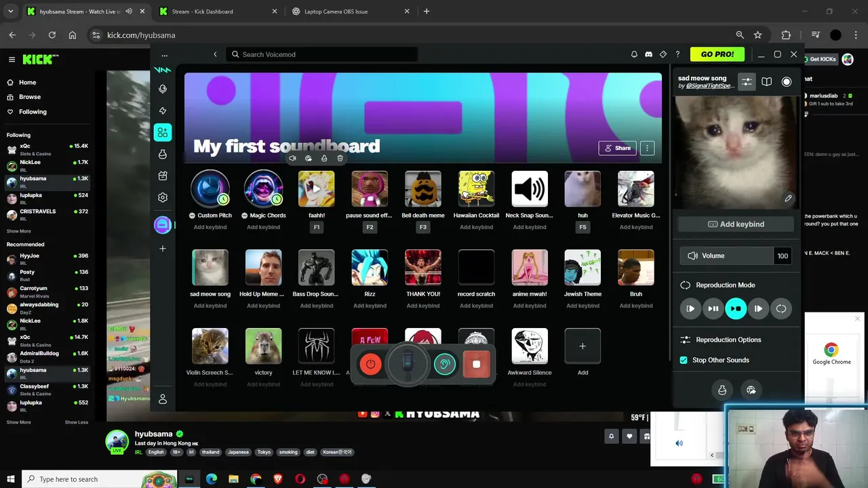Select the highlighted play/stop reproduction mode
This screenshot has width=868, height=488.
pyautogui.click(x=736, y=309)
